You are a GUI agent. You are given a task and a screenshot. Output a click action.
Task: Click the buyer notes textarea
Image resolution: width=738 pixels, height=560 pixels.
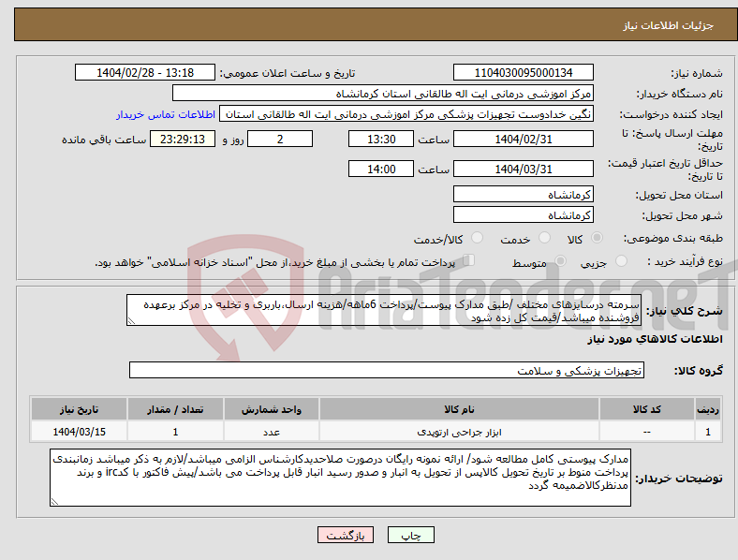(x=340, y=478)
